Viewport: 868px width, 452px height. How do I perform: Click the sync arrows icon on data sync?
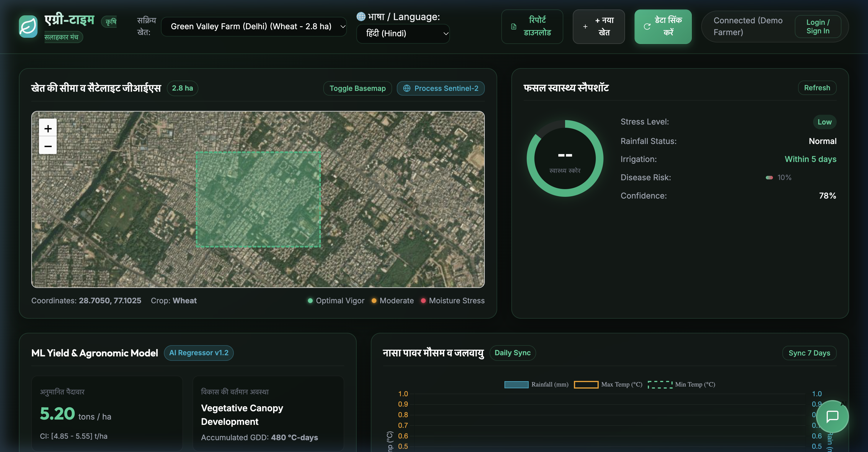point(647,27)
